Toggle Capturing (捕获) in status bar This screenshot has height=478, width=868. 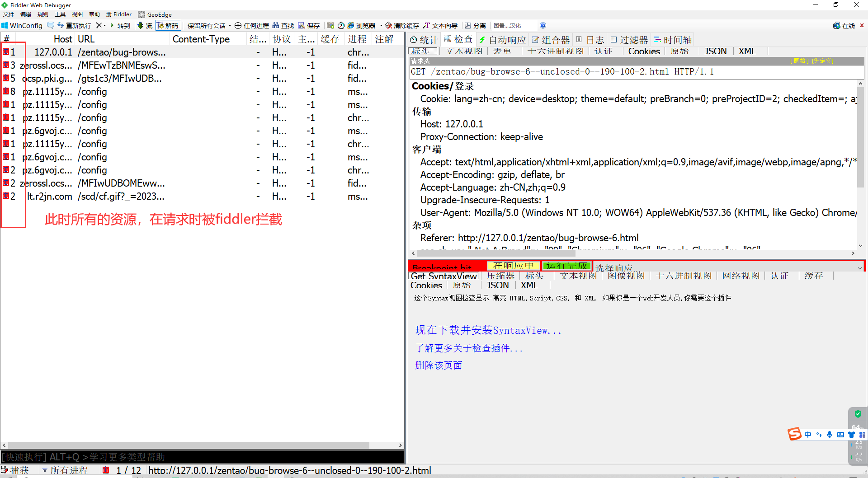pos(15,470)
